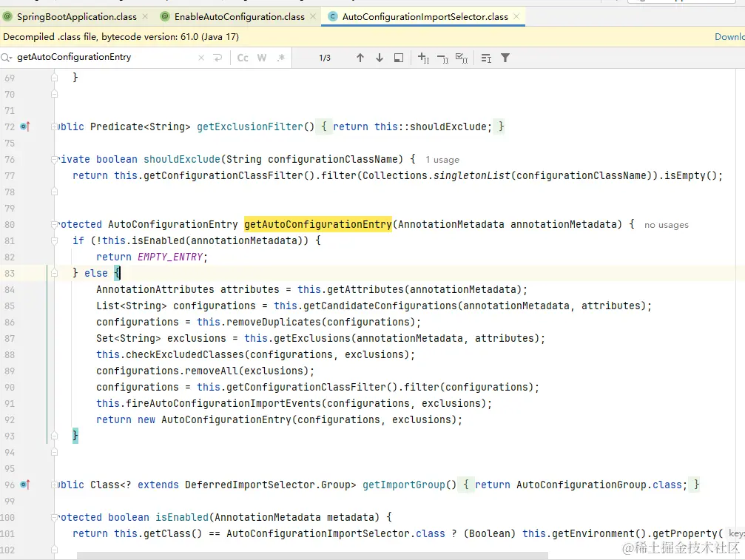Collapse the getAutoConfigurationEntry method at line 80

point(54,225)
